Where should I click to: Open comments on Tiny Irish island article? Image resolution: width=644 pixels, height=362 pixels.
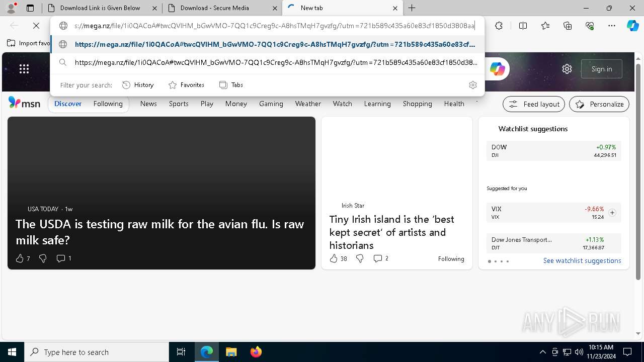(381, 258)
